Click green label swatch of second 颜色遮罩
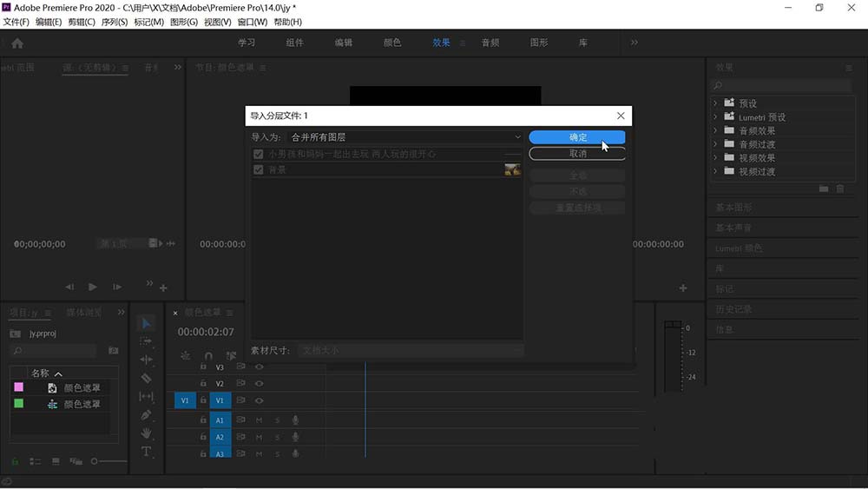Image resolution: width=868 pixels, height=489 pixels. point(19,403)
